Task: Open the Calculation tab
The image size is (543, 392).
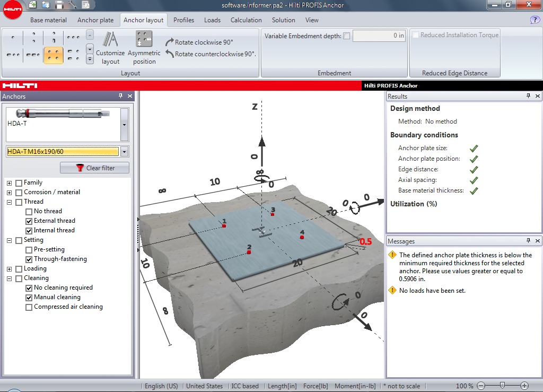Action: 246,20
